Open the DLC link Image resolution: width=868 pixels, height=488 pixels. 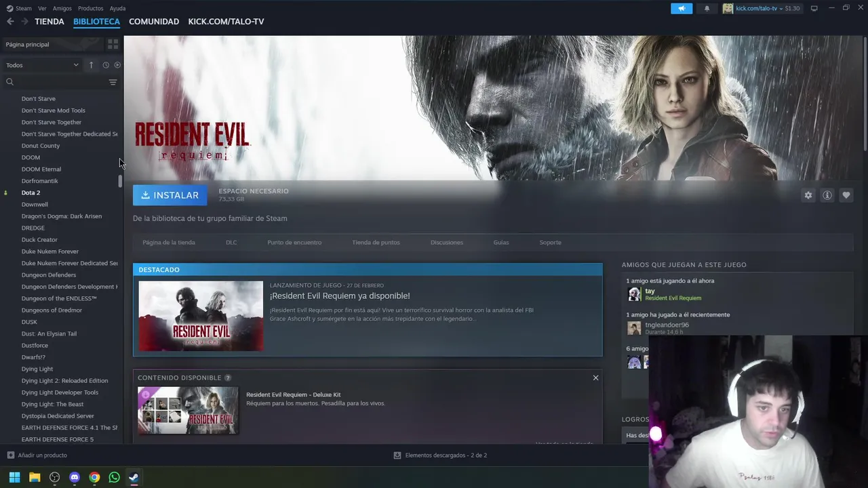231,243
